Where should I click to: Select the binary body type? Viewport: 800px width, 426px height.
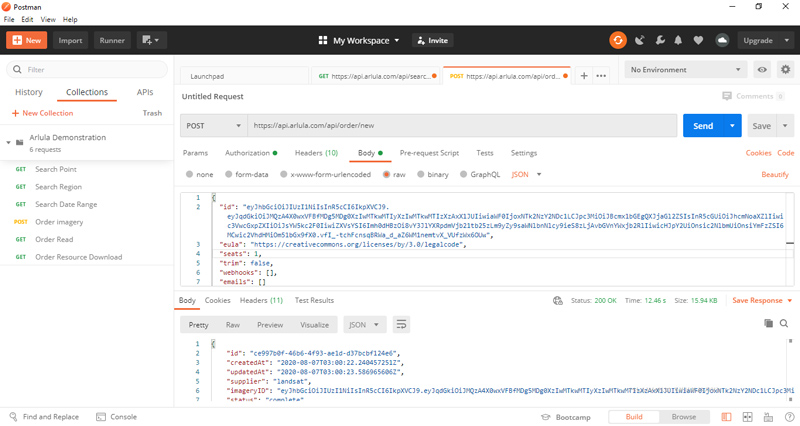pos(420,174)
